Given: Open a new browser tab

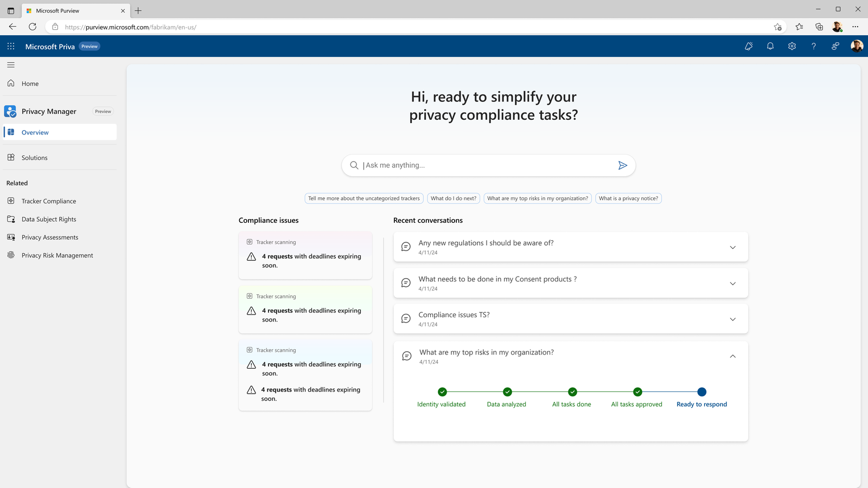Looking at the screenshot, I should pyautogui.click(x=138, y=10).
